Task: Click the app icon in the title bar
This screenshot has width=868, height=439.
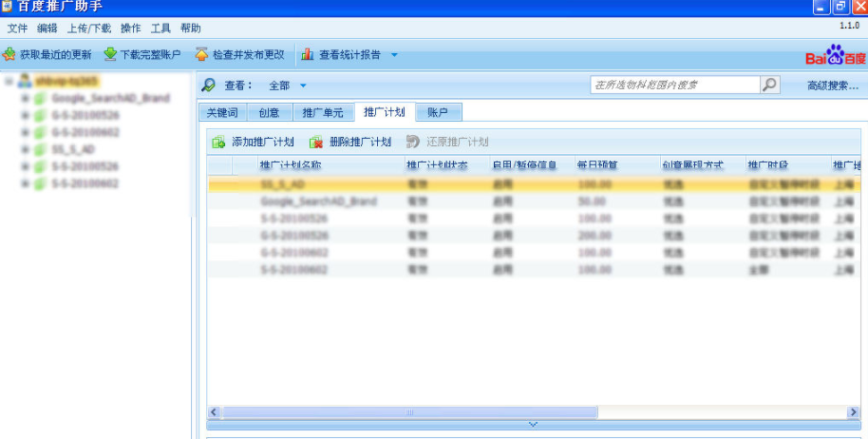Action: pyautogui.click(x=7, y=6)
